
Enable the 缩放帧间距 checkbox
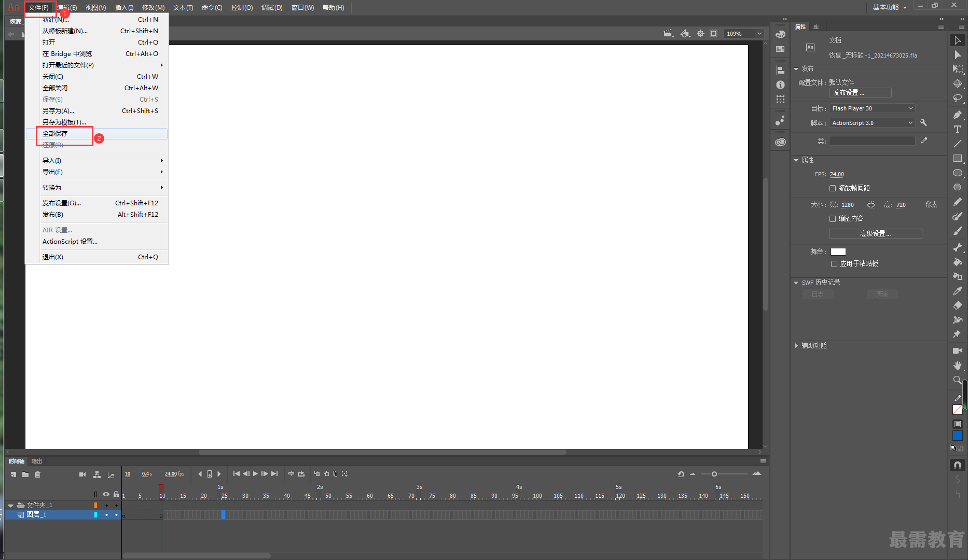(x=833, y=188)
